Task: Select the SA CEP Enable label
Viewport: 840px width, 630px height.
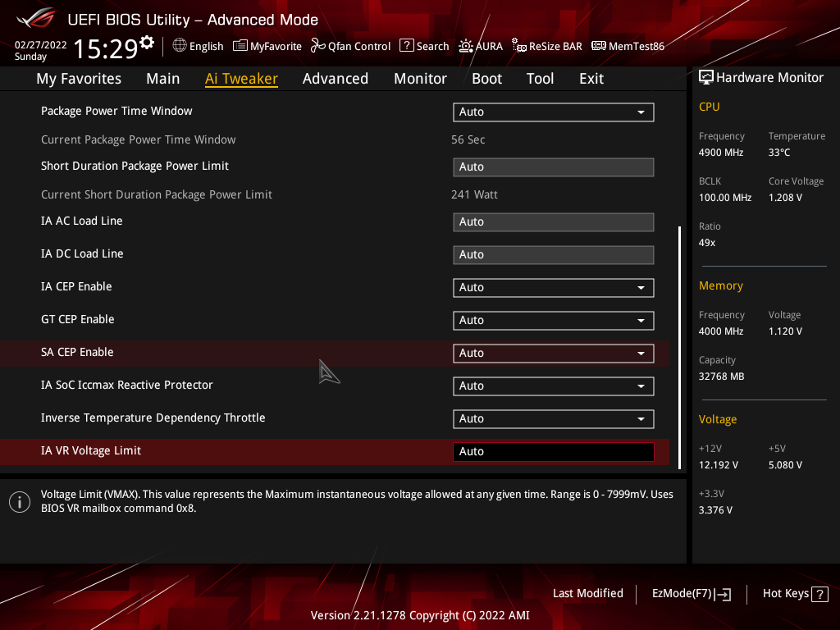Action: pyautogui.click(x=77, y=352)
